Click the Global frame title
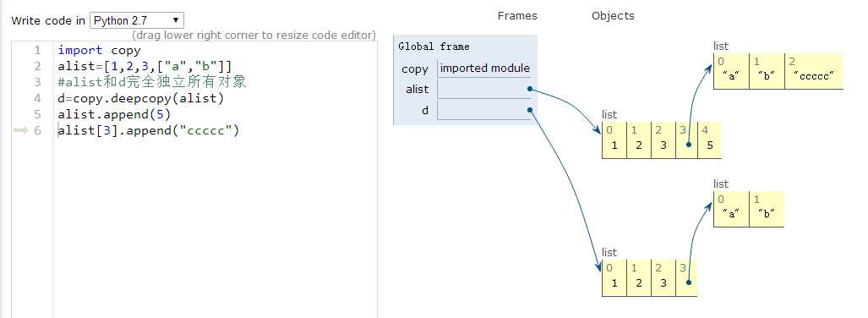 point(434,47)
